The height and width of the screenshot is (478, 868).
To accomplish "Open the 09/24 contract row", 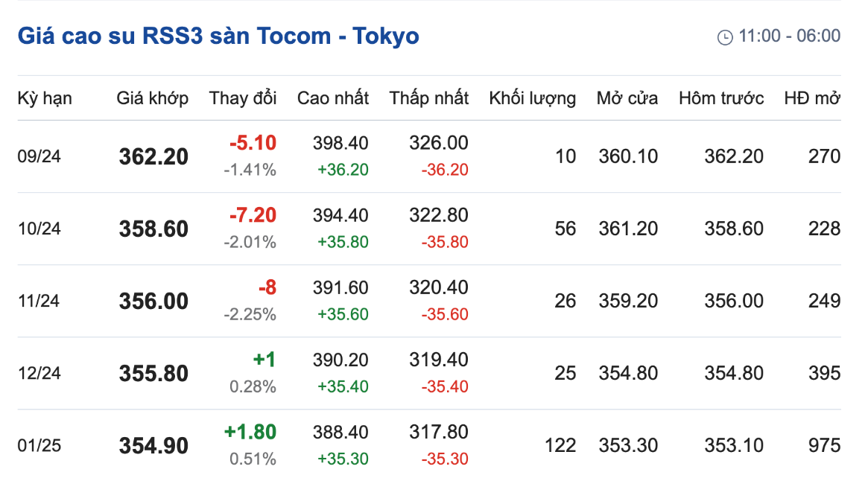I will pos(429,156).
